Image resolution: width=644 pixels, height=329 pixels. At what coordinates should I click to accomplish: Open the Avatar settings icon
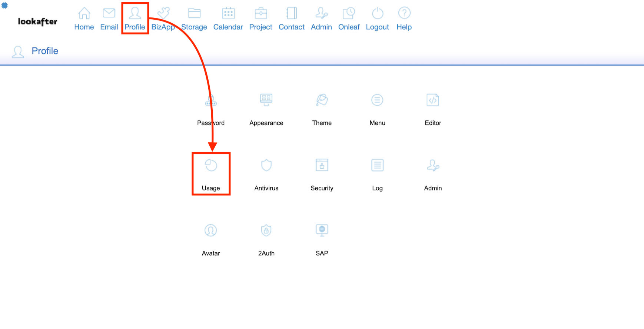(211, 230)
